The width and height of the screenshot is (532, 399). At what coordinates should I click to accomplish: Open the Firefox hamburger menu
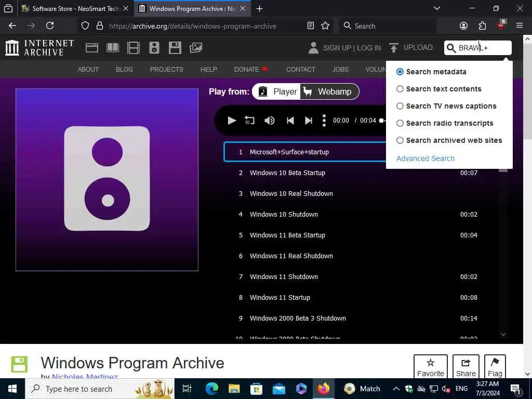click(520, 26)
